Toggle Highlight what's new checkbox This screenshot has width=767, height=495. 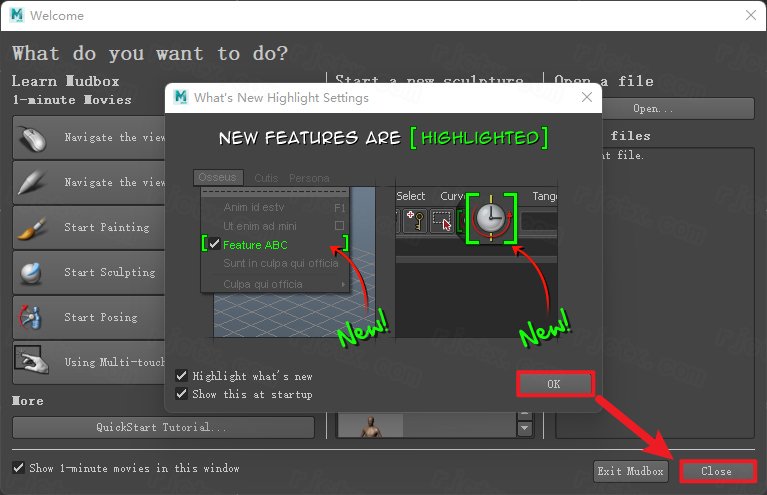181,376
